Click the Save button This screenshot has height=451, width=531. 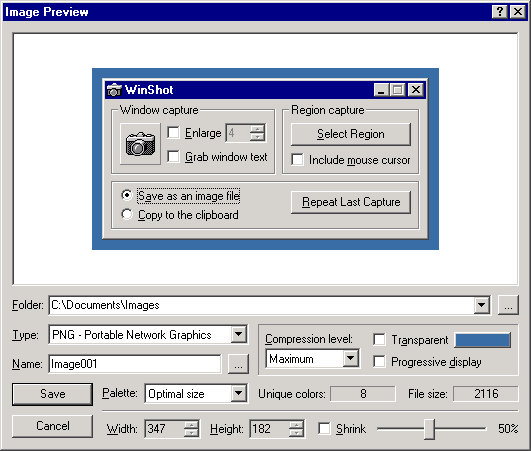[52, 394]
